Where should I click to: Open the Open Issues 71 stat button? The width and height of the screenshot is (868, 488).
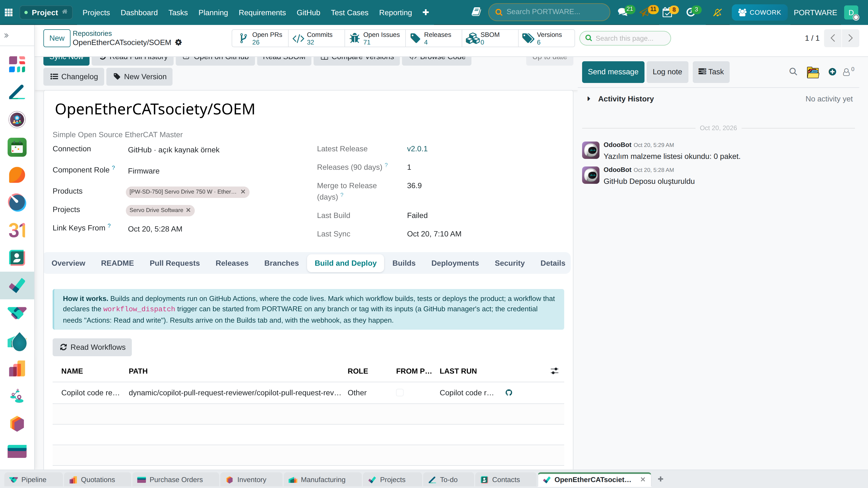pos(375,38)
